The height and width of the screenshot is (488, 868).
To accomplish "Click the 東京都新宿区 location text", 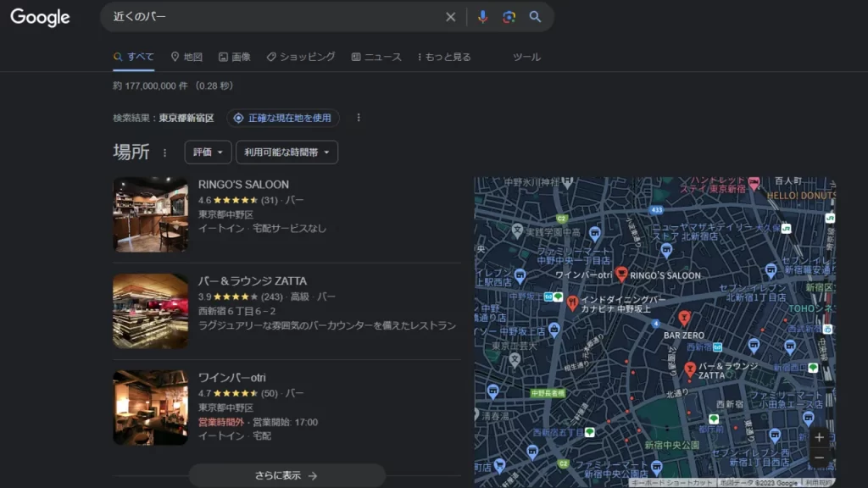I will tap(186, 118).
